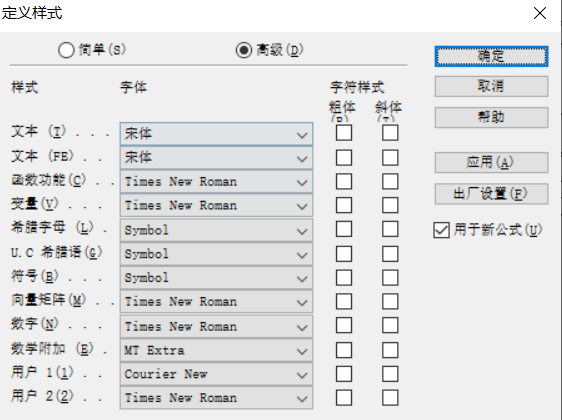Enable bold for 数学附加(E) style
The width and height of the screenshot is (562, 420).
coord(344,350)
